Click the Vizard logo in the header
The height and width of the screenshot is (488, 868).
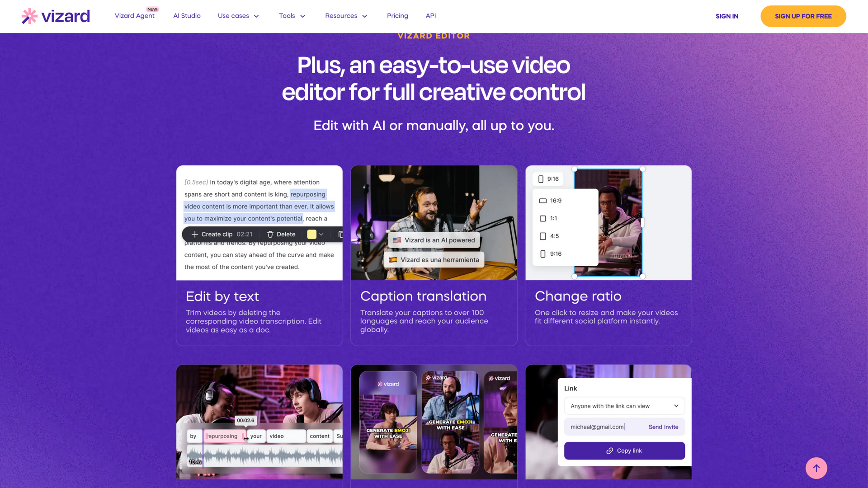[56, 16]
